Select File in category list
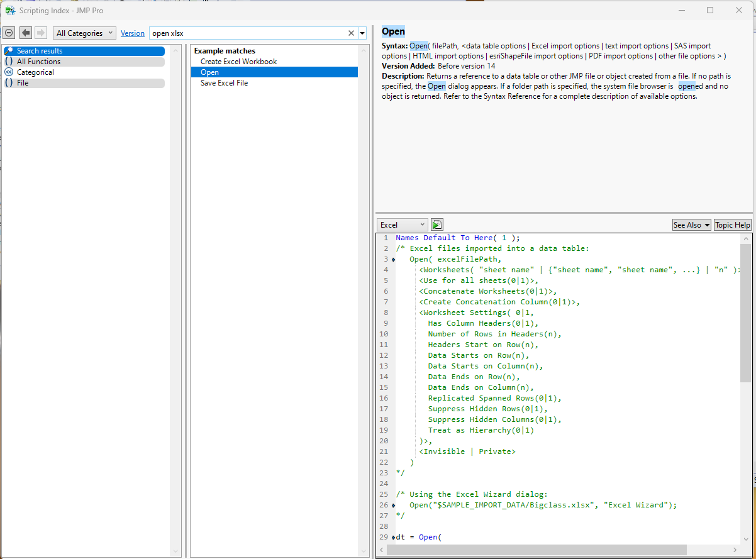This screenshot has width=756, height=559. (23, 83)
